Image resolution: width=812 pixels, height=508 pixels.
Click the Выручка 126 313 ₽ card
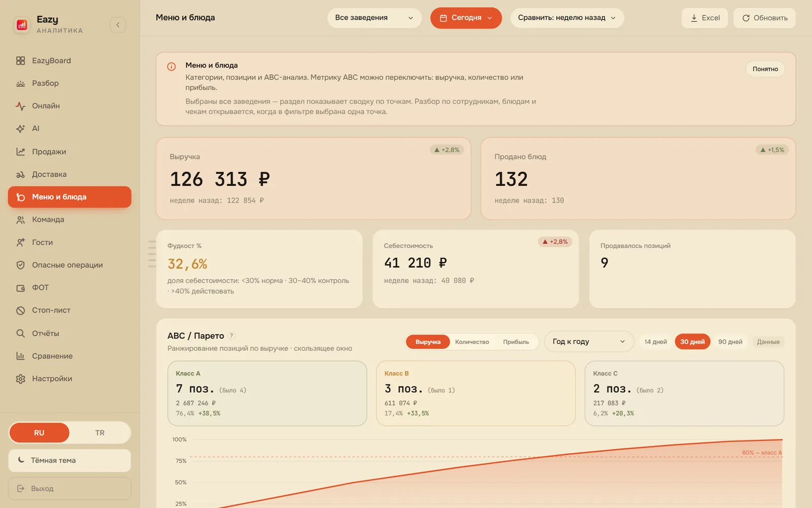pos(314,178)
